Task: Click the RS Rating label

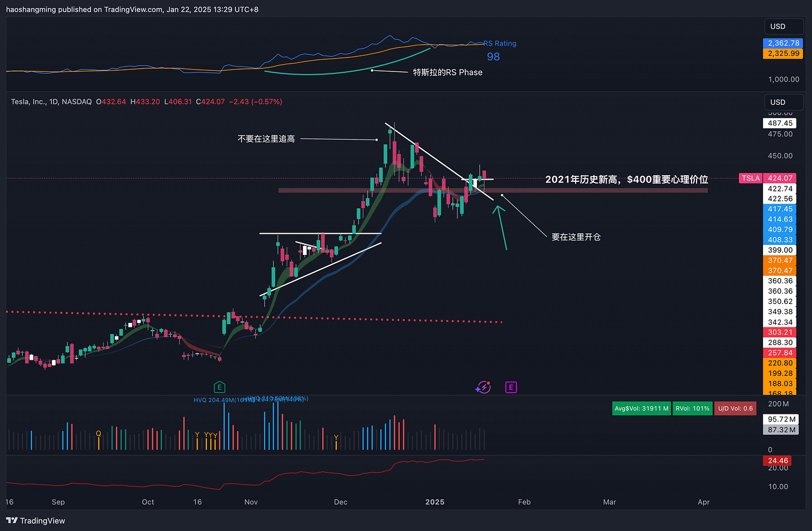Action: coord(500,44)
